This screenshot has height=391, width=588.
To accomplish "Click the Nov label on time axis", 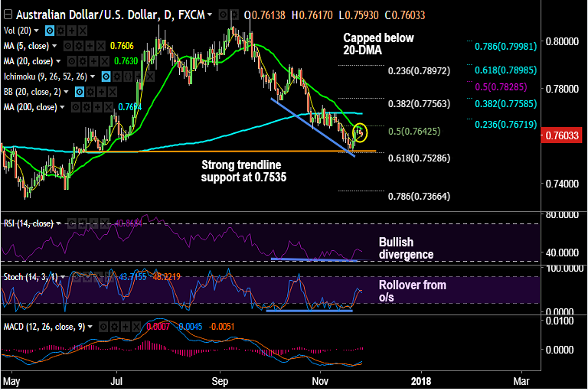I will (320, 381).
